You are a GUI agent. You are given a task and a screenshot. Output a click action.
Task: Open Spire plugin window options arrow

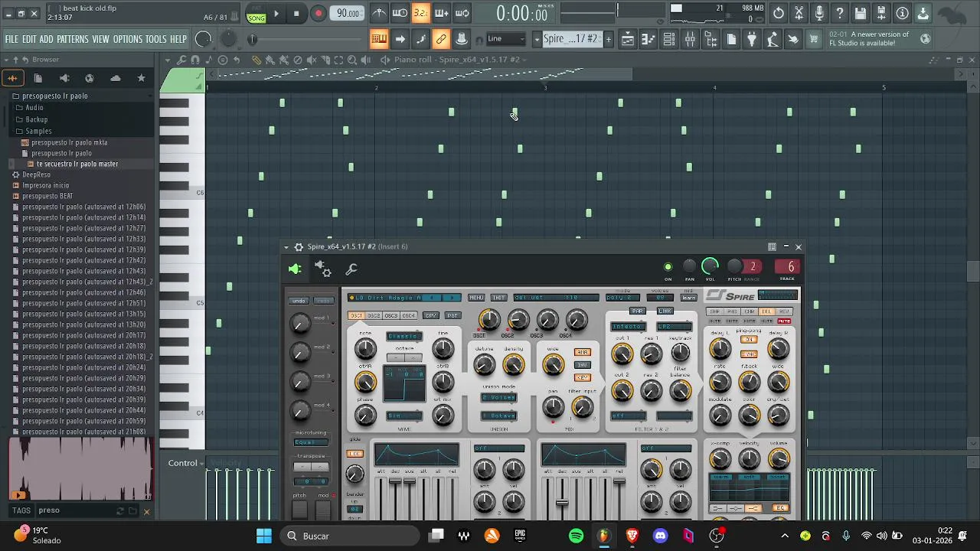coord(286,247)
